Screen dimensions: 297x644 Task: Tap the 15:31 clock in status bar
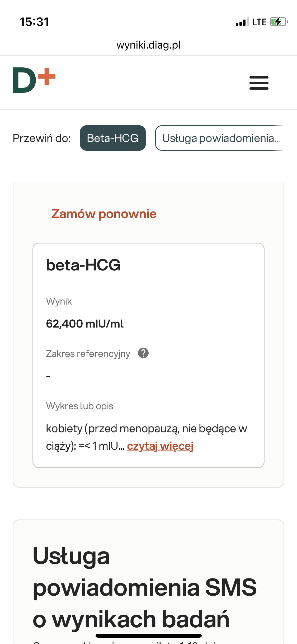(34, 22)
